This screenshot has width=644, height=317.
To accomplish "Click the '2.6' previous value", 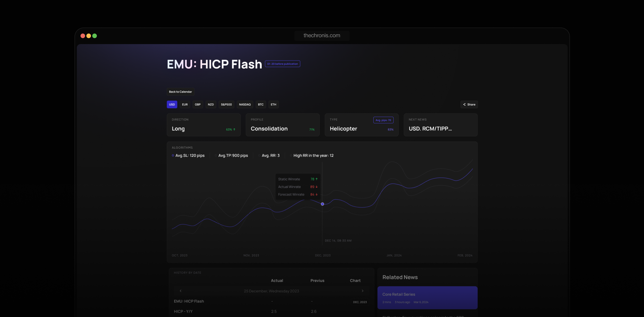I will pos(313,311).
